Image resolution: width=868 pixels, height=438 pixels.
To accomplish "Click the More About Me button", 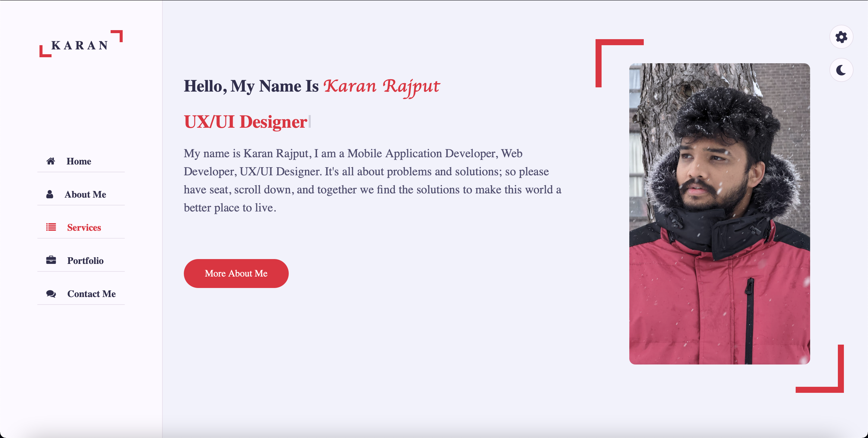I will 236,273.
